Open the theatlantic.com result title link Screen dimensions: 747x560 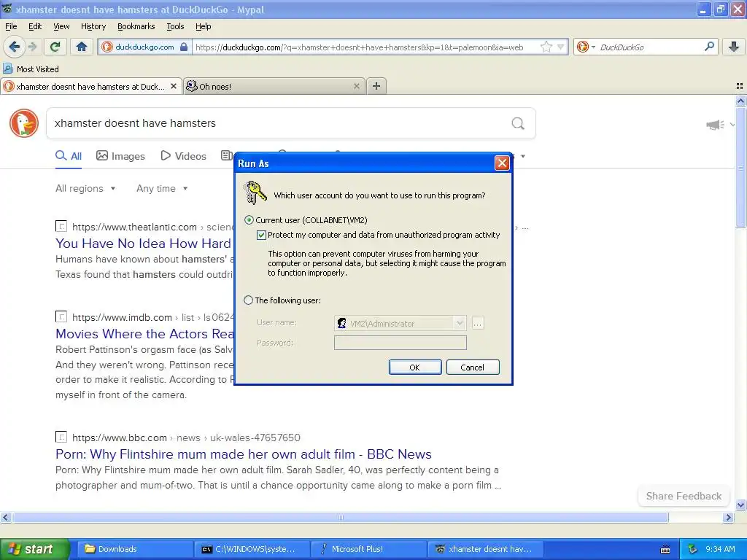point(143,244)
